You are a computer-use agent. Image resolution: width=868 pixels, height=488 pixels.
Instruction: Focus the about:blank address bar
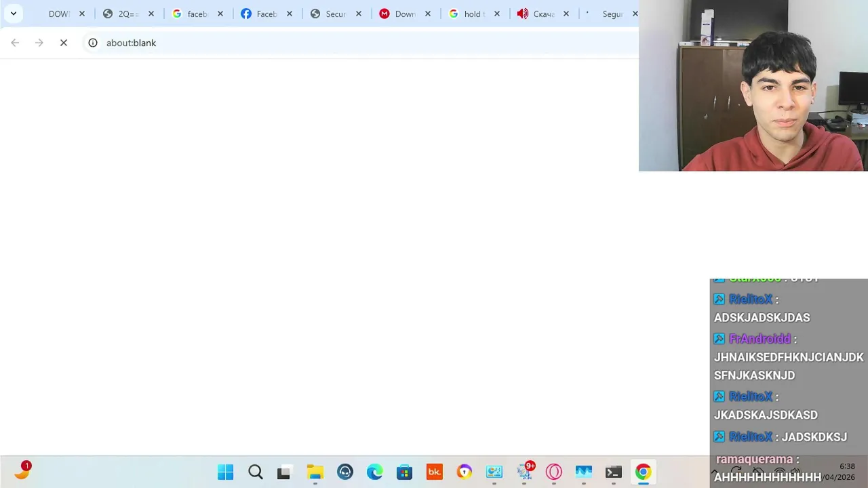tap(131, 43)
